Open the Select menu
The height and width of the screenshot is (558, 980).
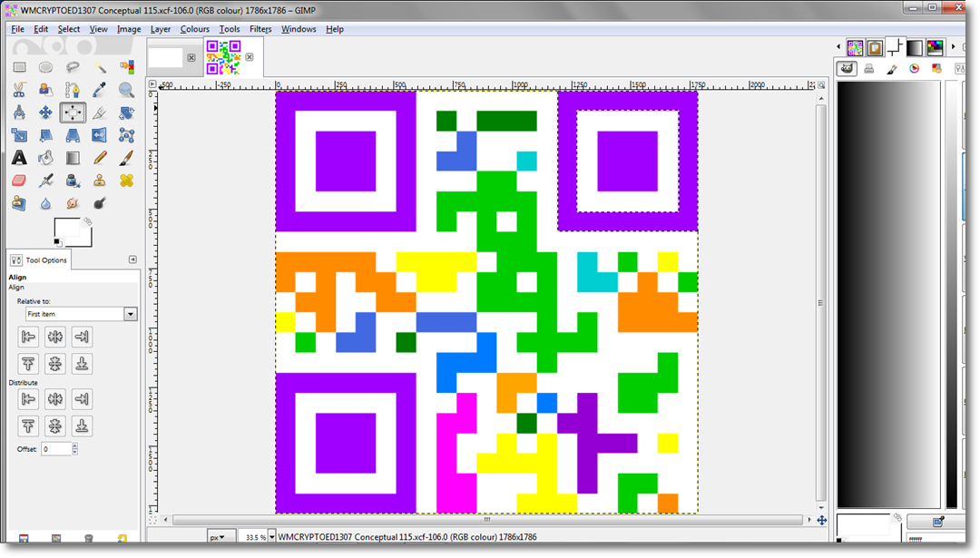point(69,29)
